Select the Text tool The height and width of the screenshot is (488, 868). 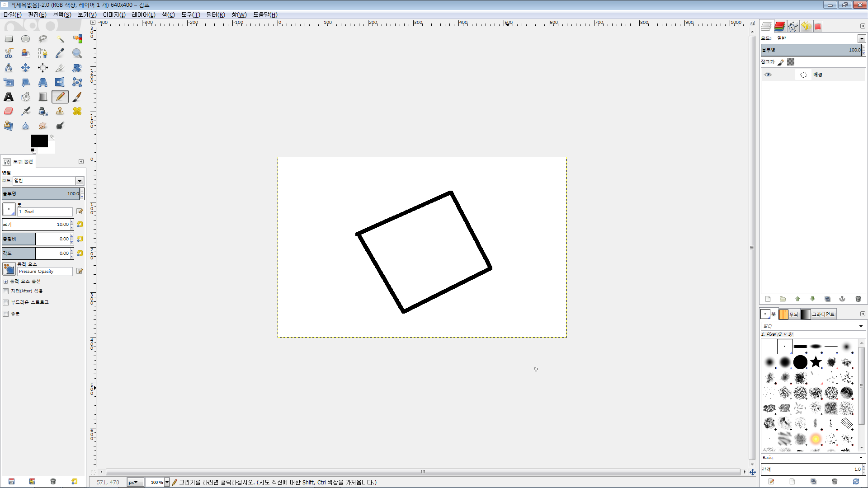pyautogui.click(x=9, y=97)
